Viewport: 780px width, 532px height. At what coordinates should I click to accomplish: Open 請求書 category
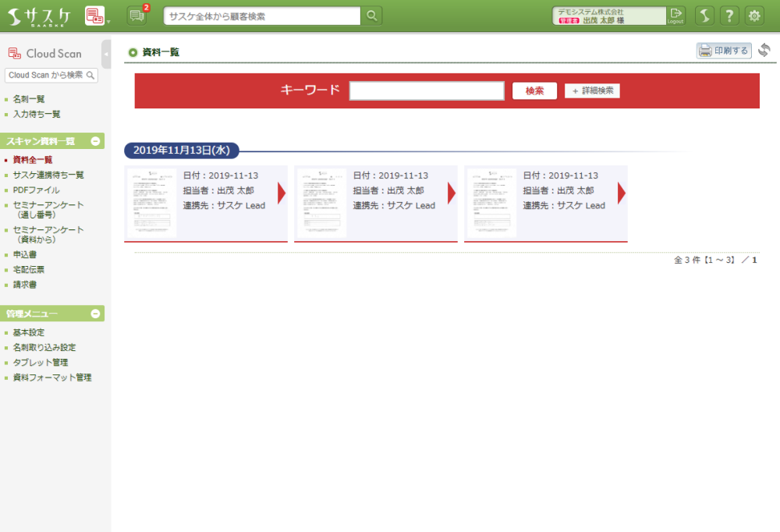[x=25, y=284]
